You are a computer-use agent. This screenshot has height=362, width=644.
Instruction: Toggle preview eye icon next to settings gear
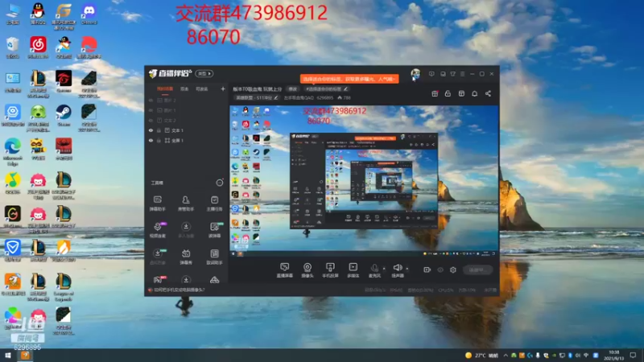(x=440, y=269)
